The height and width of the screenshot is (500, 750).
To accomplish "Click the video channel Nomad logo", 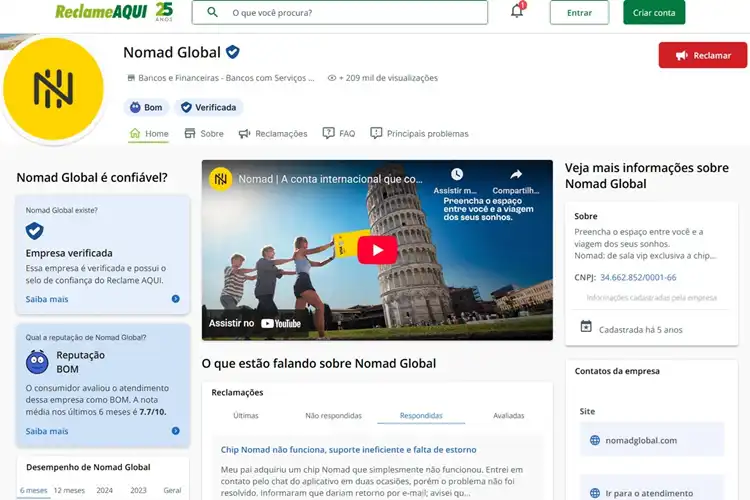I will click(221, 179).
